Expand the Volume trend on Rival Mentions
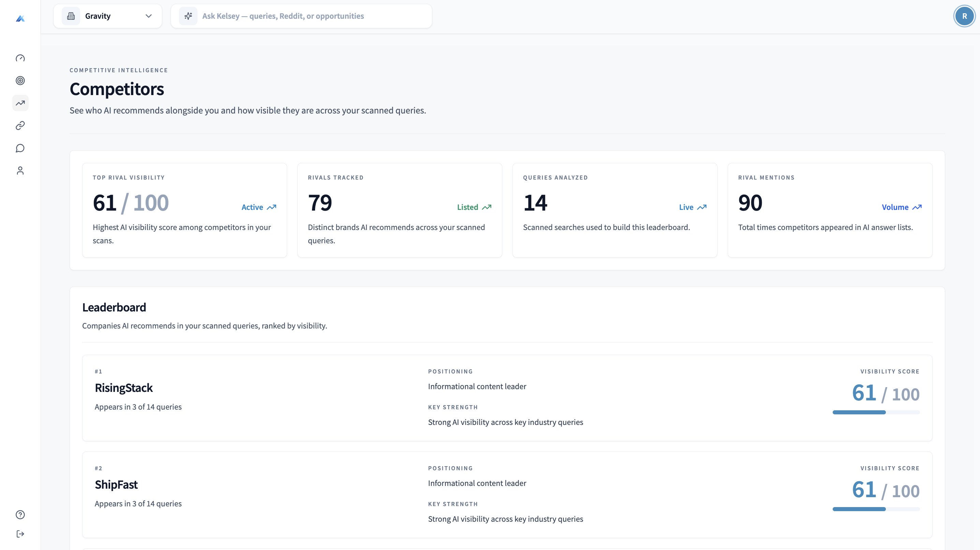 tap(901, 207)
